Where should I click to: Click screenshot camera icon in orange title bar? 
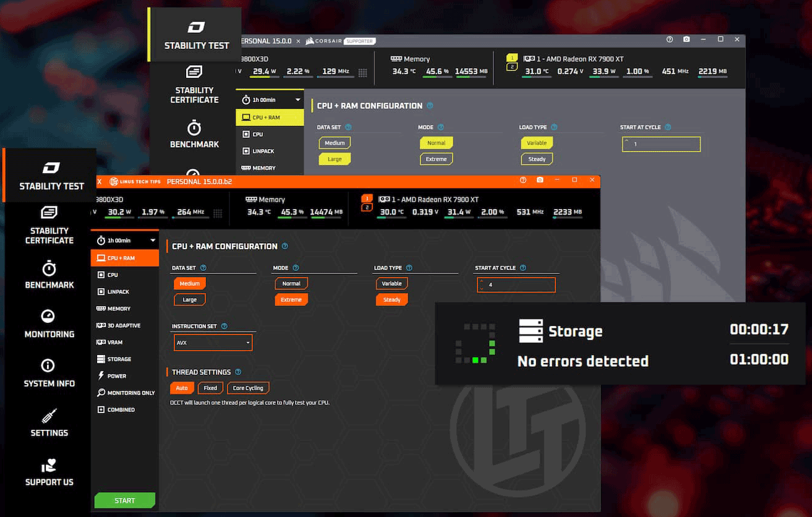pos(540,180)
